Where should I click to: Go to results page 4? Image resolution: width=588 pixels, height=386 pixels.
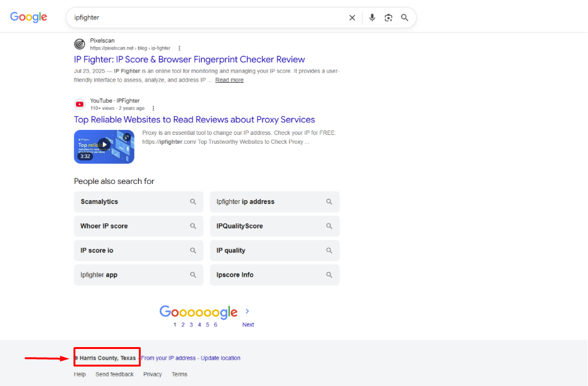pos(199,325)
